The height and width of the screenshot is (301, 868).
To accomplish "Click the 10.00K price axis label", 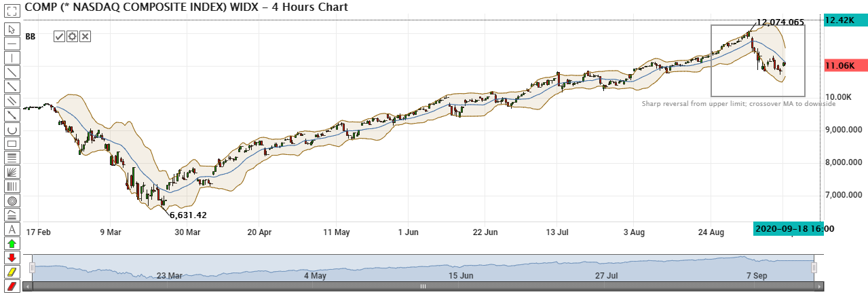I will [x=839, y=97].
